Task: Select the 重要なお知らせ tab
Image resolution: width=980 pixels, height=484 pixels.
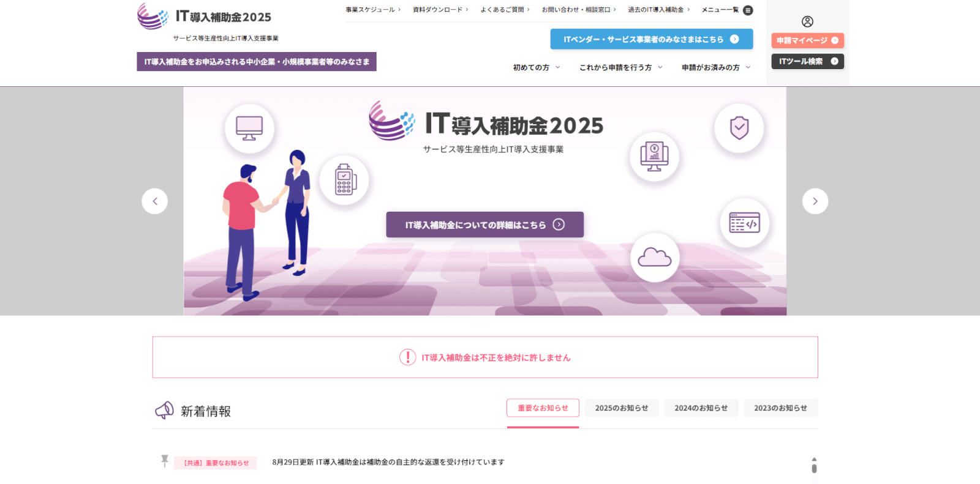Action: point(543,408)
